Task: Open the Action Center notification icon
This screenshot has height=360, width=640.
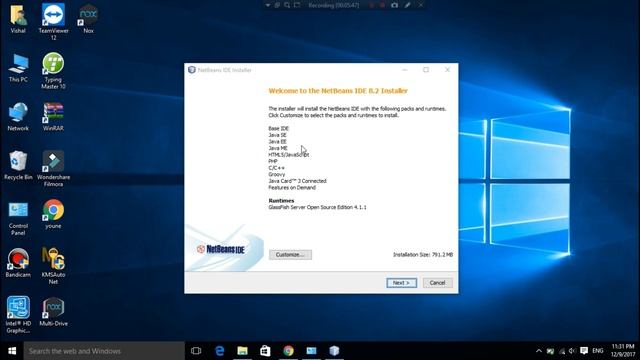Action: tap(584, 351)
